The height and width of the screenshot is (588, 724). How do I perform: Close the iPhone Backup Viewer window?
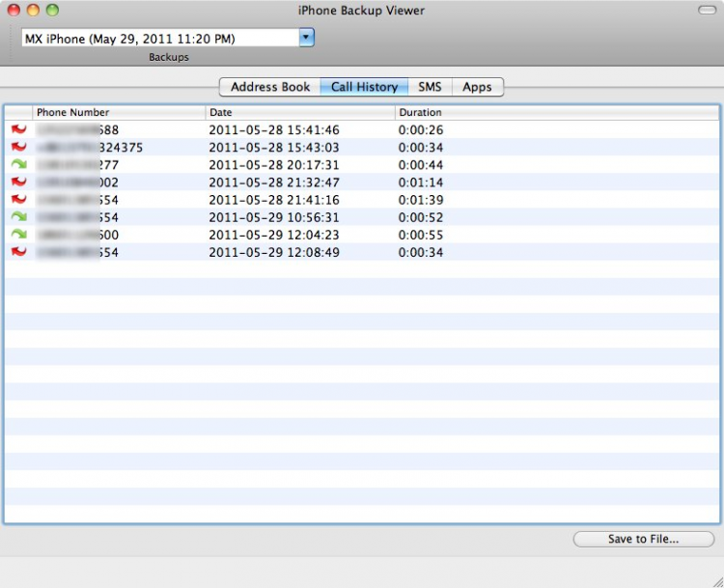[x=14, y=10]
